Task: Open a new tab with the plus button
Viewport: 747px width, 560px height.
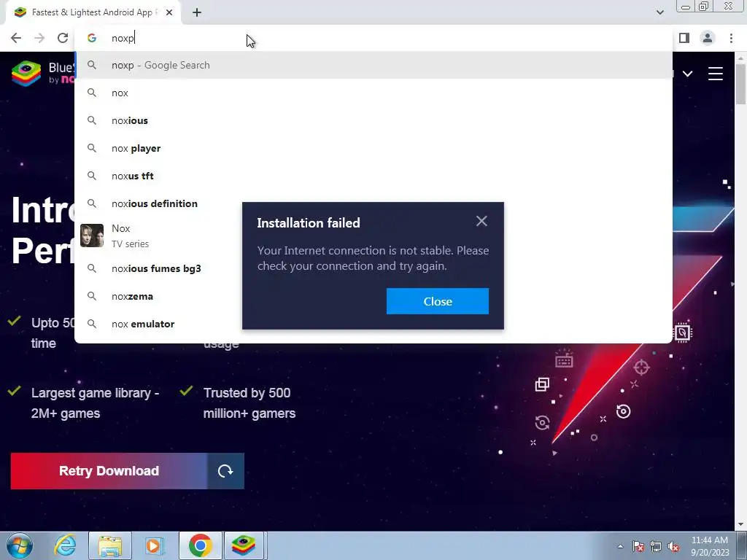Action: coord(197,12)
